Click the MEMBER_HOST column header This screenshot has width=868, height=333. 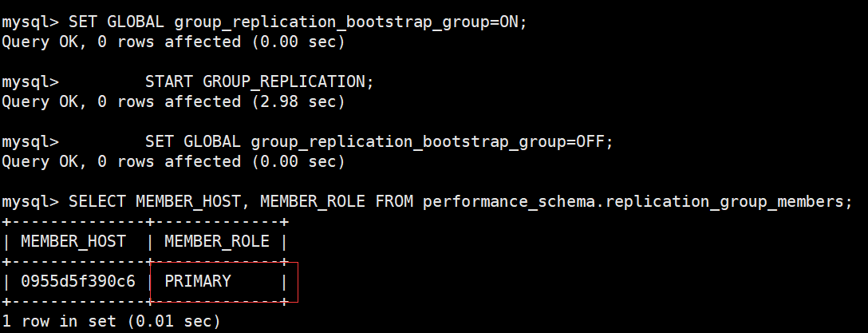point(73,242)
